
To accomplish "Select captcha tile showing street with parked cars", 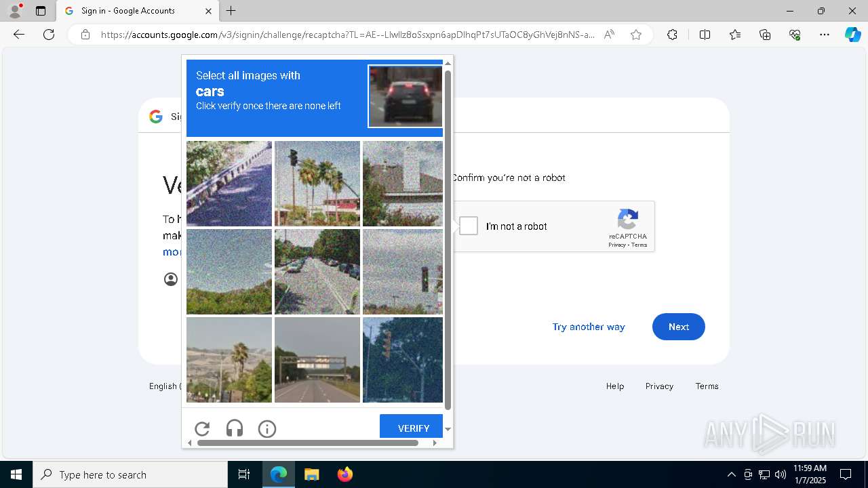I will coord(317,272).
